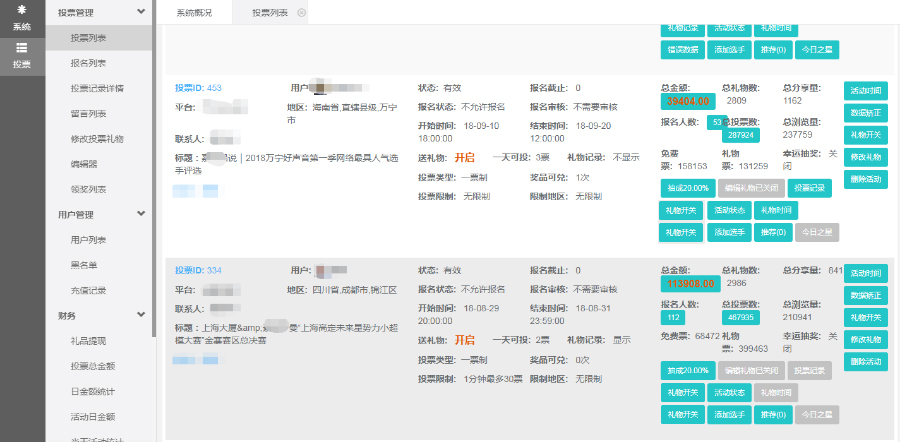Image resolution: width=900 pixels, height=442 pixels.
Task: Click grey 今日之星 button for vote 334
Action: (817, 414)
